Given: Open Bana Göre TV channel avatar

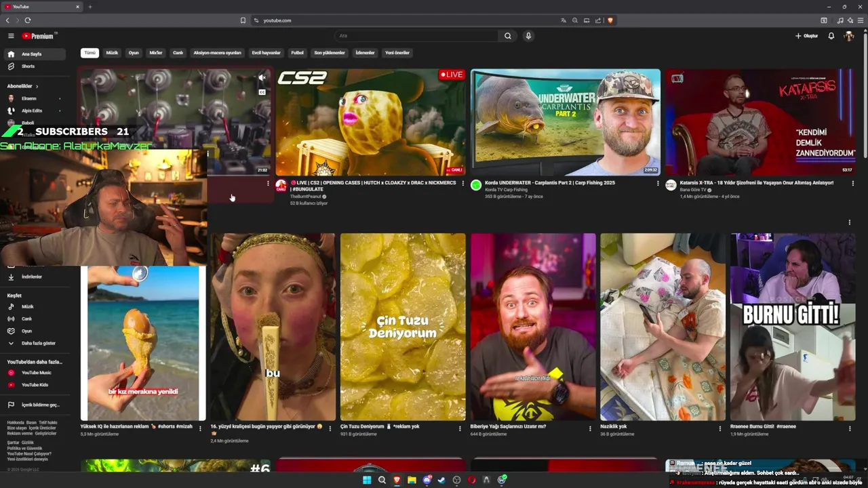Looking at the screenshot, I should click(671, 185).
